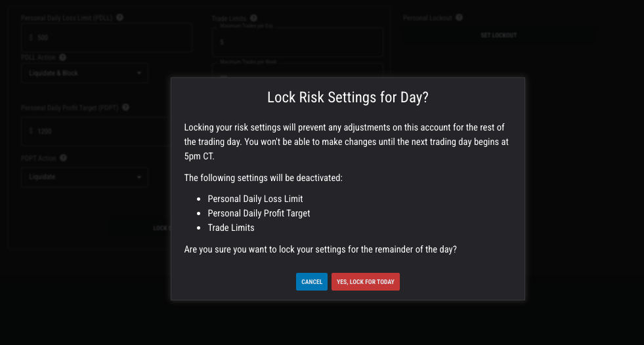Click the Maximum Trades per Day field
Image resolution: width=644 pixels, height=345 pixels.
[297, 43]
